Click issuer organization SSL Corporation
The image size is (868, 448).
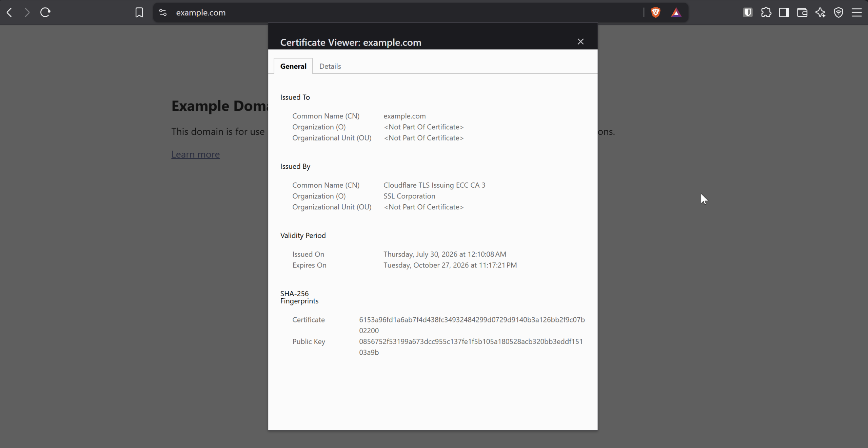[409, 196]
